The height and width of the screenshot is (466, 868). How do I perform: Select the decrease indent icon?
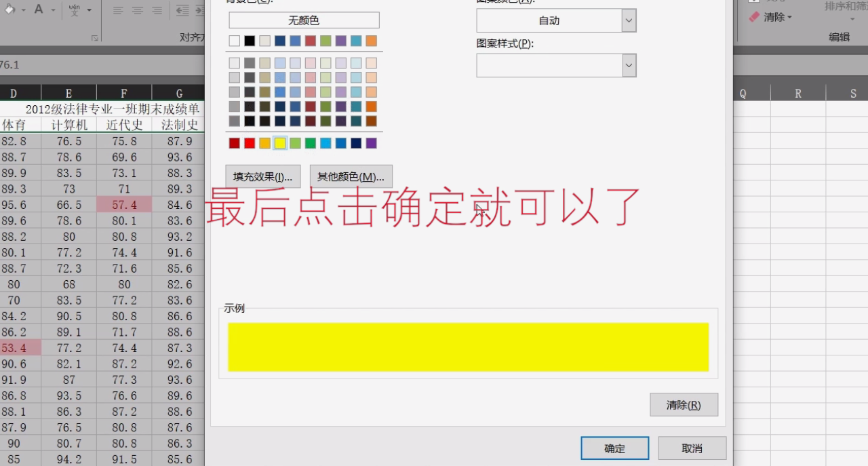pos(182,10)
